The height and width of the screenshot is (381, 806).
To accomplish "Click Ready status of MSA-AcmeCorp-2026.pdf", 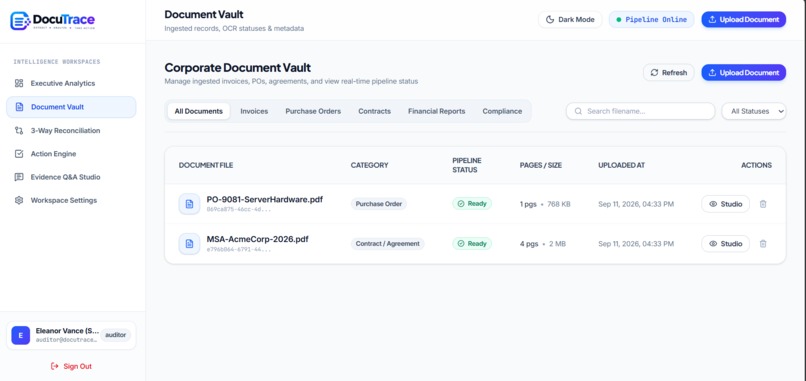I will click(x=472, y=244).
